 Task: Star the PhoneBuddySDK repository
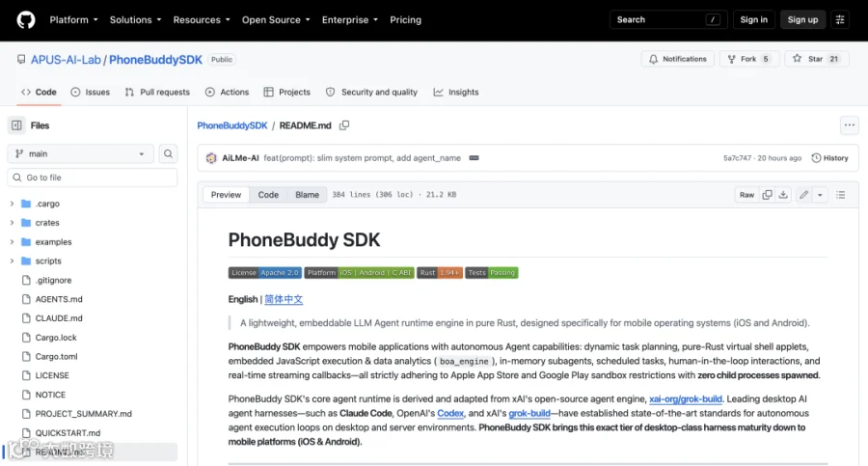[x=817, y=59]
